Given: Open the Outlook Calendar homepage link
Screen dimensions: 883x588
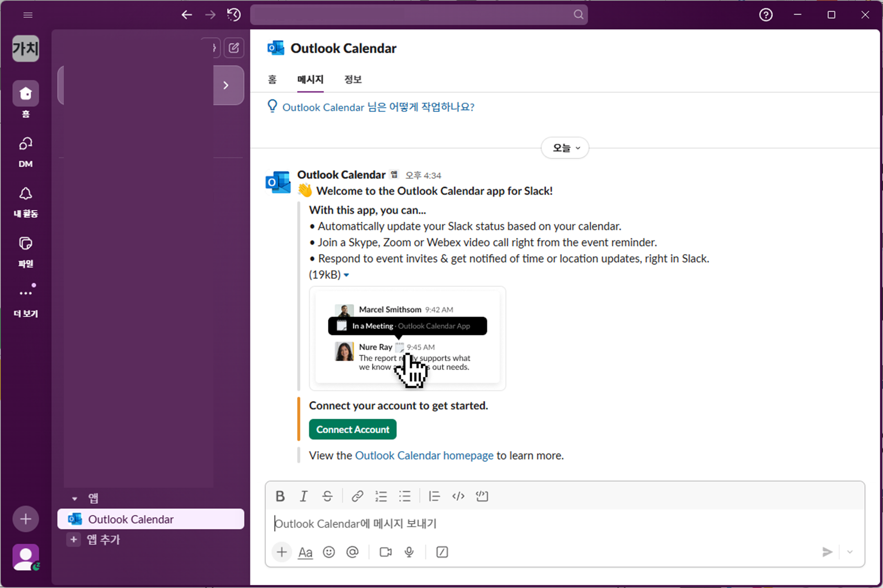Looking at the screenshot, I should pyautogui.click(x=424, y=456).
